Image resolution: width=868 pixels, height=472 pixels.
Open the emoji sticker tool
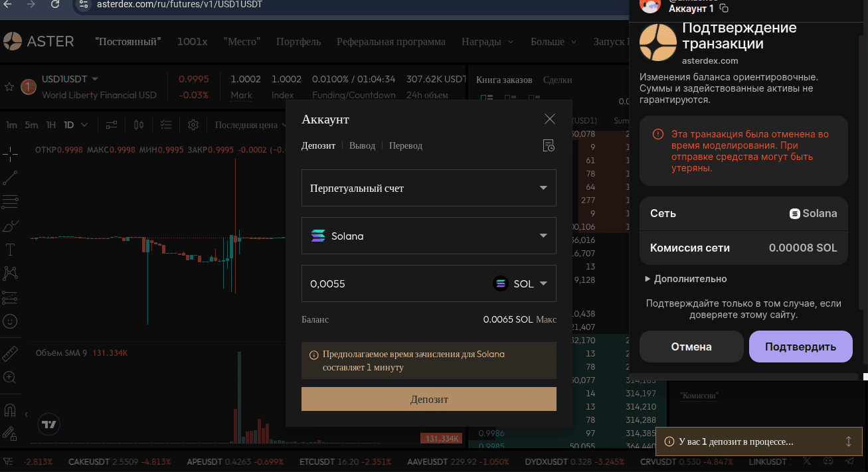10,321
